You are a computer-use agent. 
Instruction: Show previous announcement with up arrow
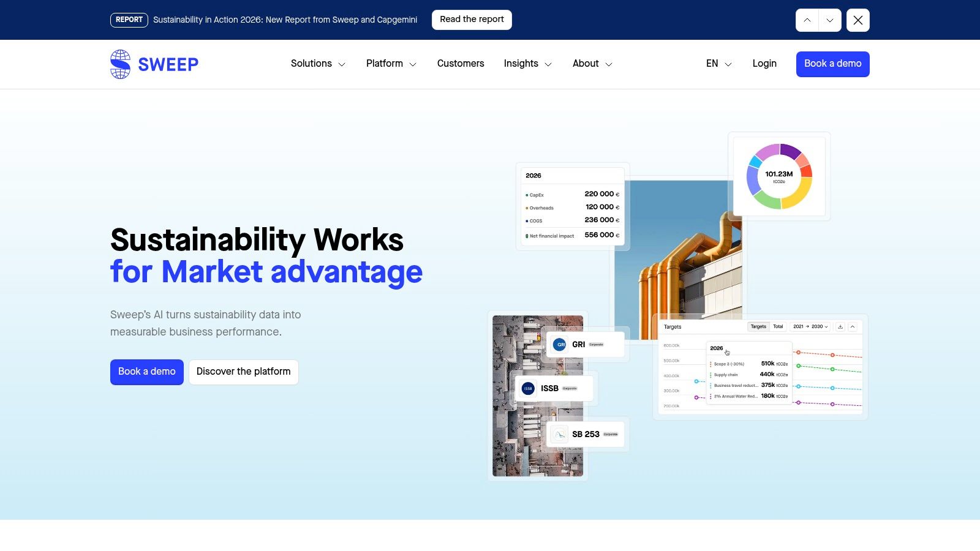tap(807, 20)
